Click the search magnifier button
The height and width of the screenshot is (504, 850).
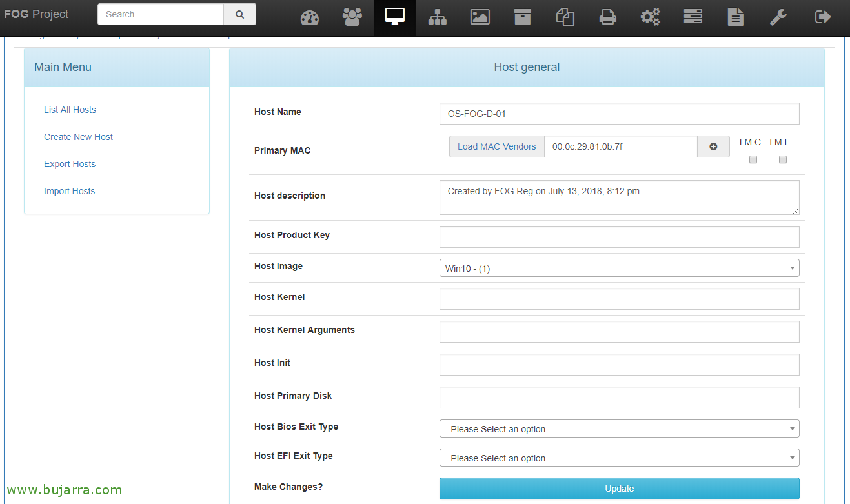coord(240,14)
